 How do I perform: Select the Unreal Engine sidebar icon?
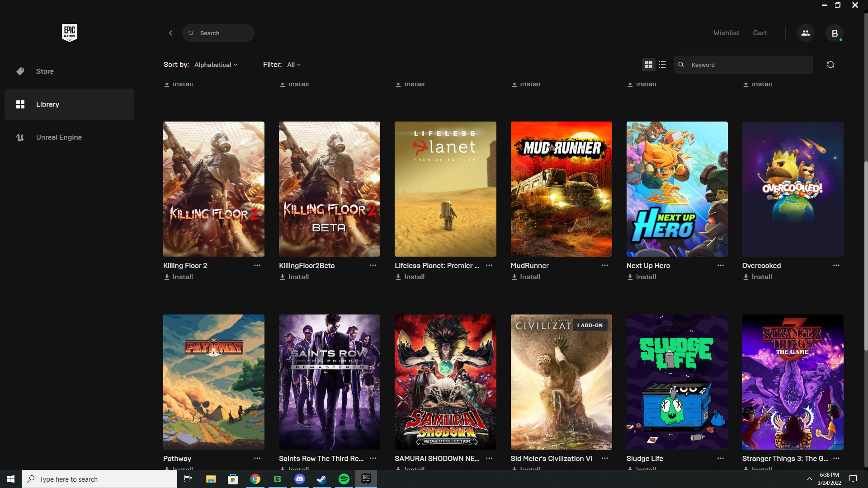(20, 137)
